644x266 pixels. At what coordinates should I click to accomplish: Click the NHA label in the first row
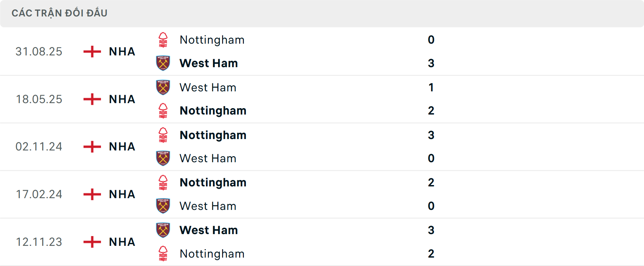click(121, 52)
